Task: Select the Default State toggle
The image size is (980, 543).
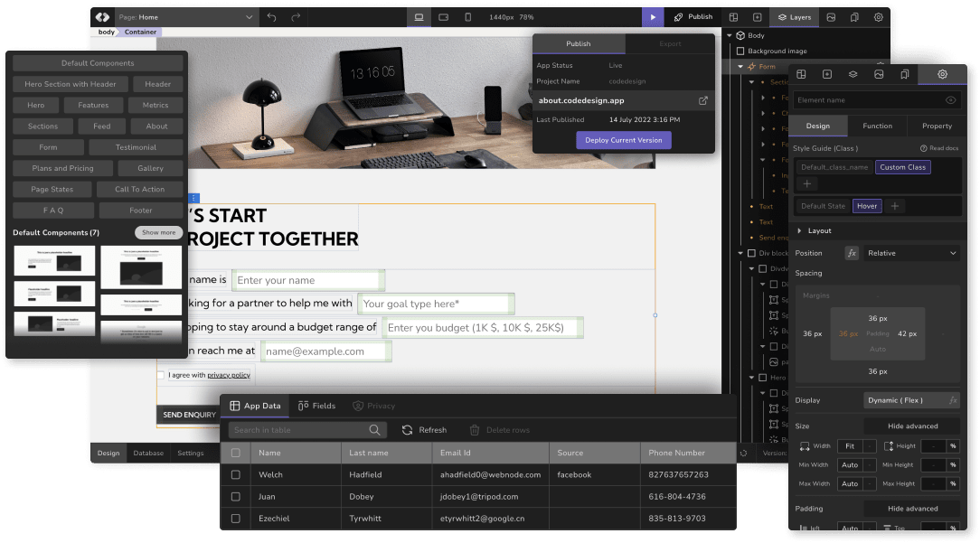Action: click(823, 206)
